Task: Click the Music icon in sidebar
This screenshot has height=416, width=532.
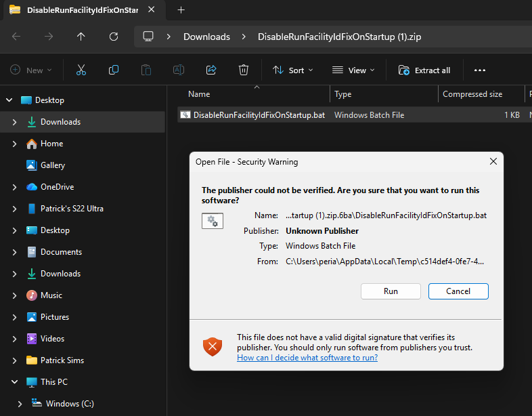Action: point(32,295)
